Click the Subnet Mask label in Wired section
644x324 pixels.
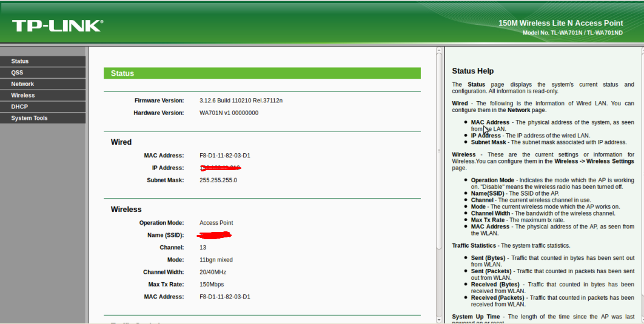coord(166,180)
